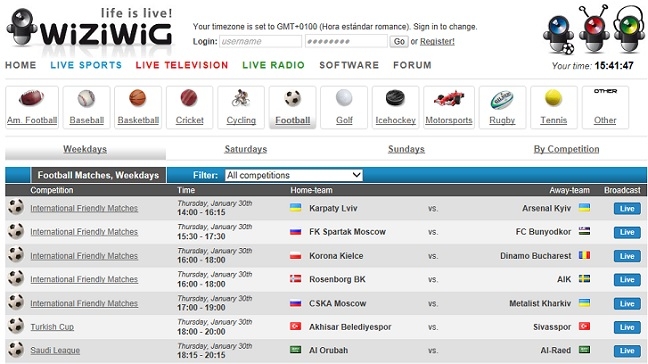Click the green-eyed robot mascot with headphones

[x=629, y=30]
